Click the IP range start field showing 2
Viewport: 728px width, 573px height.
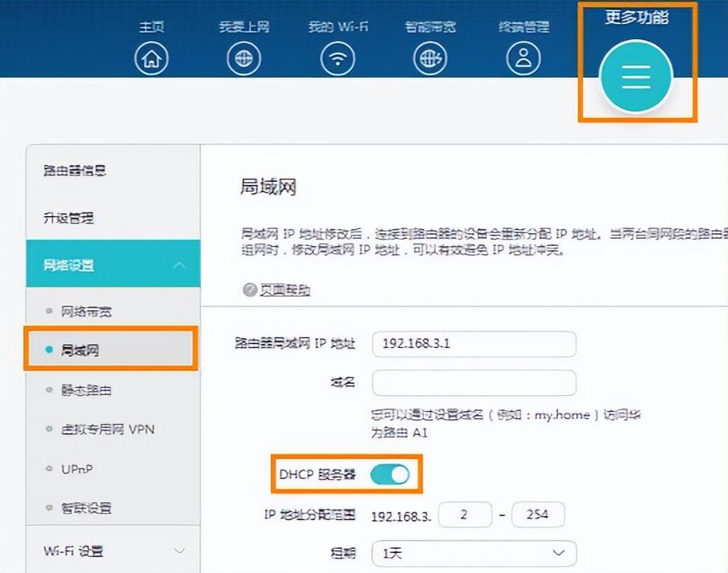(x=465, y=515)
